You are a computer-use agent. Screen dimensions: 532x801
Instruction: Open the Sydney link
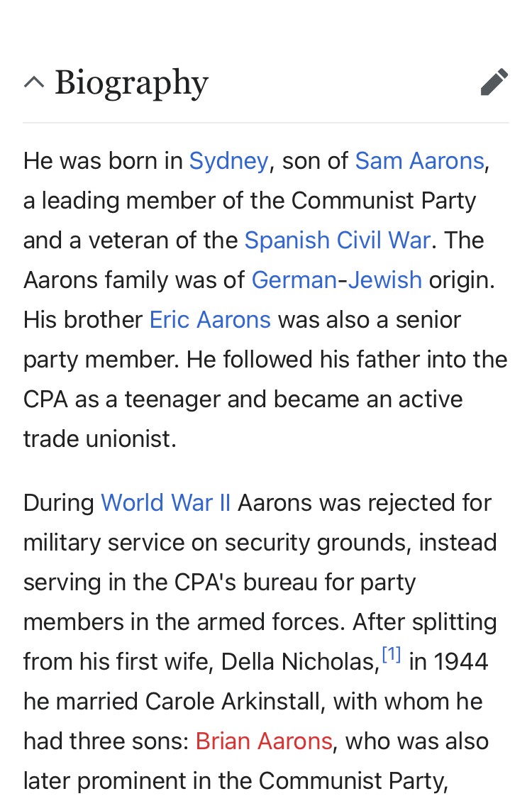click(228, 161)
